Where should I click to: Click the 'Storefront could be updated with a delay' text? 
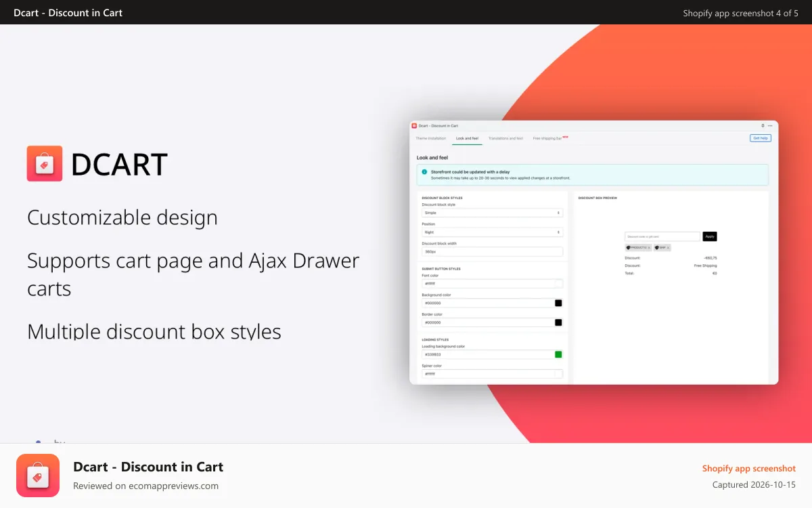click(471, 172)
